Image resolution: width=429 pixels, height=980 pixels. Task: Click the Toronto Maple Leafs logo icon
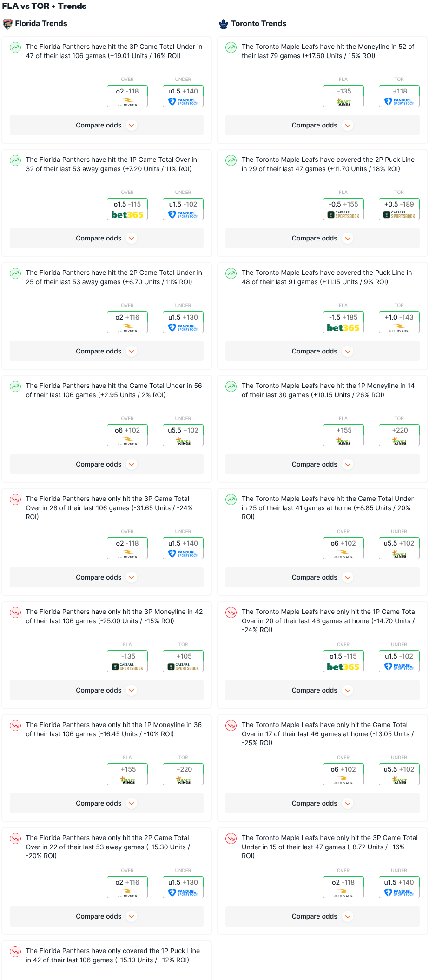coord(224,24)
